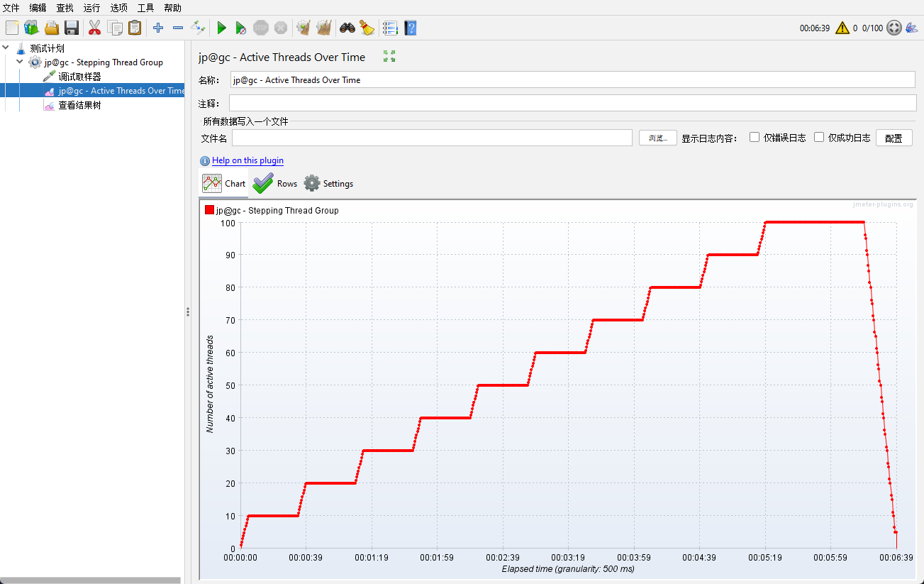Click the copy icon in toolbar
Screen dimensions: 924x584
pyautogui.click(x=115, y=28)
